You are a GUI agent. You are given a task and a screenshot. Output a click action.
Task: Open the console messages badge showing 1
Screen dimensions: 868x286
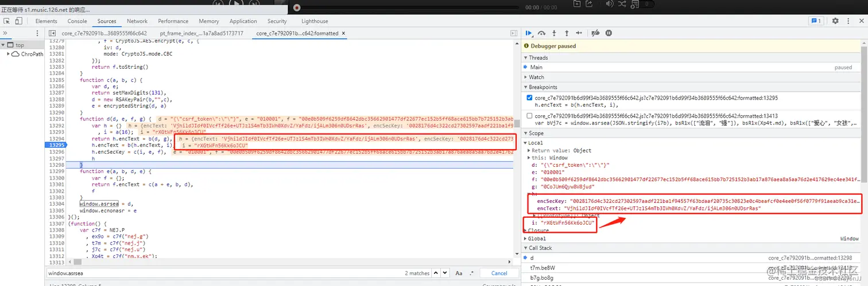(816, 21)
